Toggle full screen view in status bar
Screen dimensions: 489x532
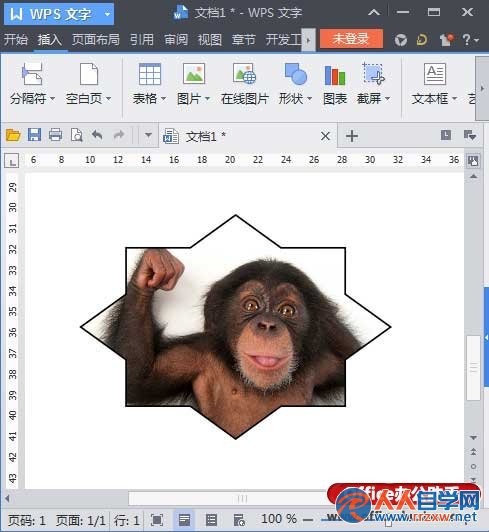pos(157,520)
